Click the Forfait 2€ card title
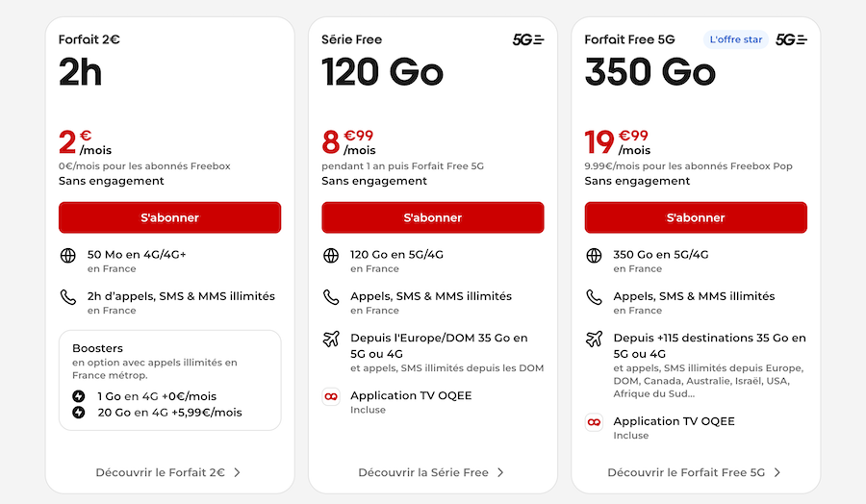Viewport: 866px width, 504px height. pyautogui.click(x=89, y=39)
